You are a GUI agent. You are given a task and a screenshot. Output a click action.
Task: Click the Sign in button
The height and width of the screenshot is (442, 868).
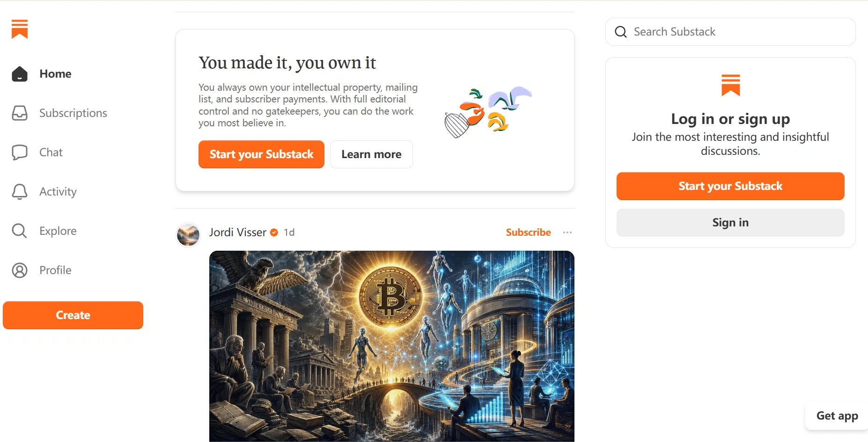point(730,223)
